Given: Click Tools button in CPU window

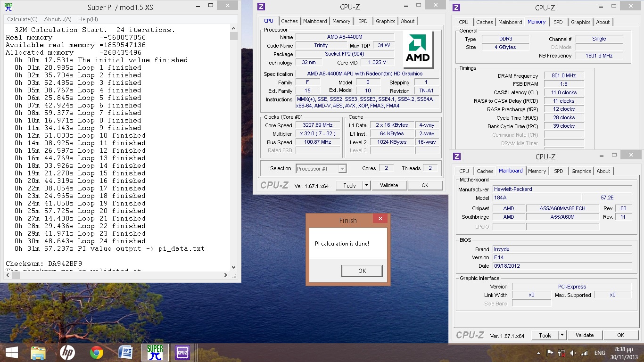Looking at the screenshot, I should [x=349, y=185].
